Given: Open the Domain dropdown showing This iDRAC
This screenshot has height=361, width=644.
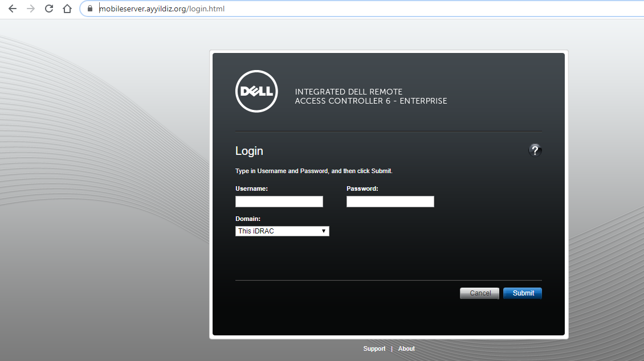Looking at the screenshot, I should [x=282, y=231].
